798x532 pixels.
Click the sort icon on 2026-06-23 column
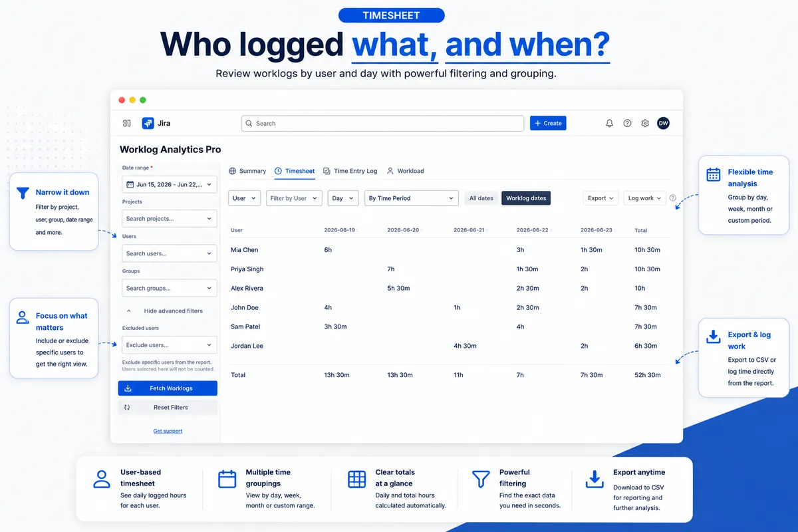point(614,231)
